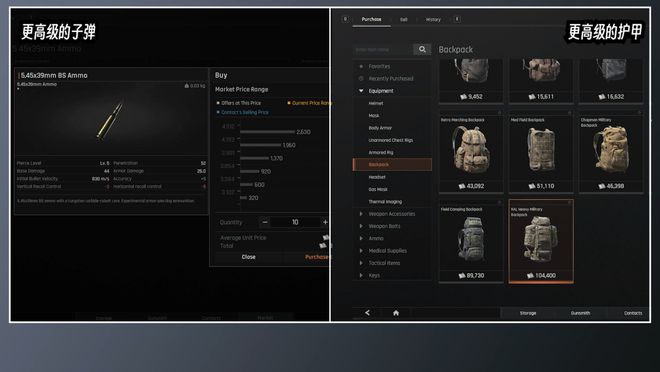Click the item name search field
The height and width of the screenshot is (372, 660).
pyautogui.click(x=383, y=50)
